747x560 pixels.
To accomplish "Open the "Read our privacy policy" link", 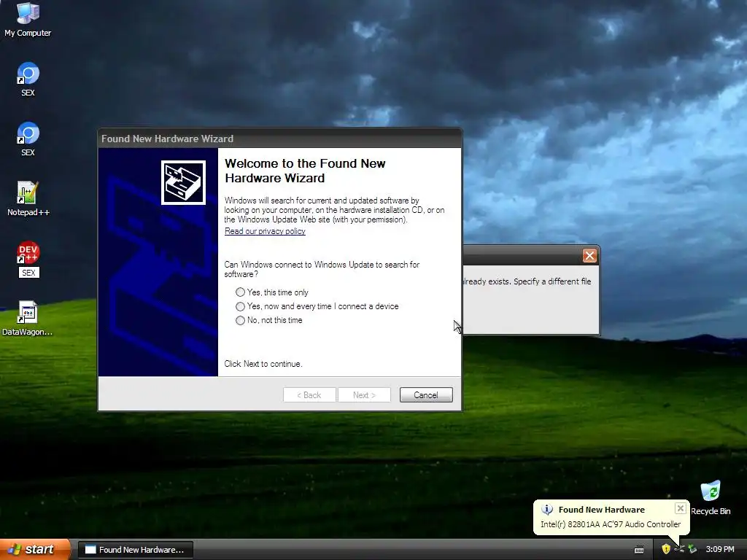I will 265,231.
